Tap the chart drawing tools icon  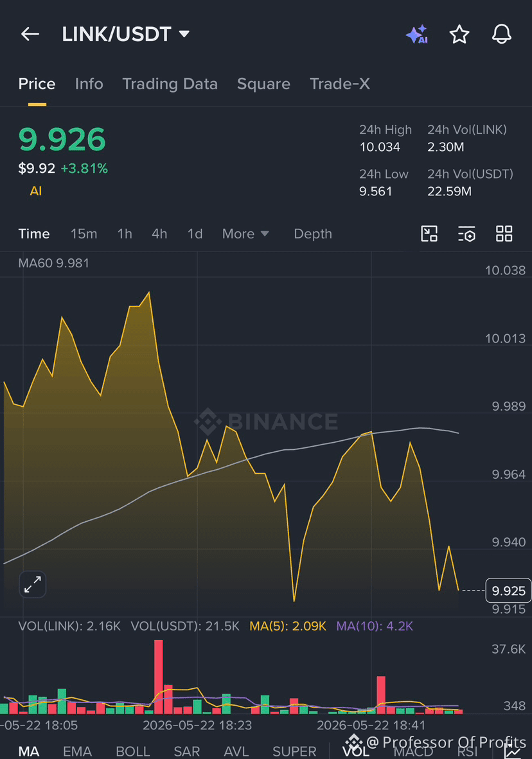(x=429, y=234)
